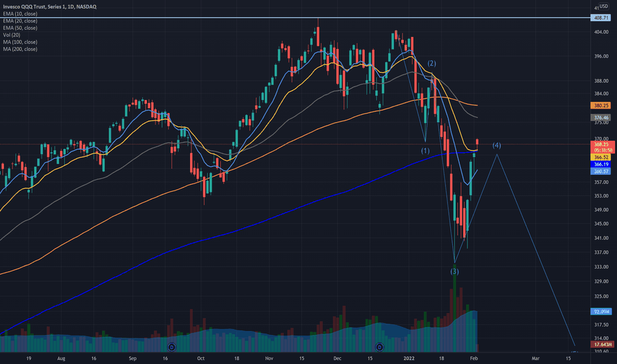Select the wave (4) label

[497, 146]
